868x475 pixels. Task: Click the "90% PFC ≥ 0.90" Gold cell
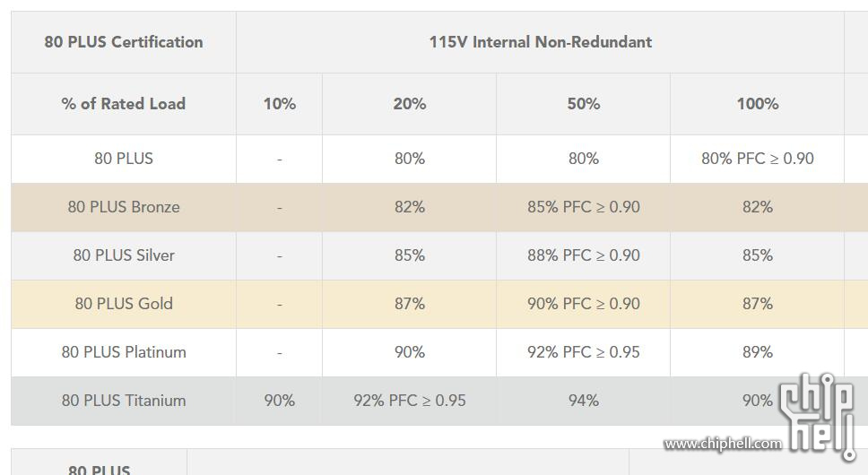(583, 304)
